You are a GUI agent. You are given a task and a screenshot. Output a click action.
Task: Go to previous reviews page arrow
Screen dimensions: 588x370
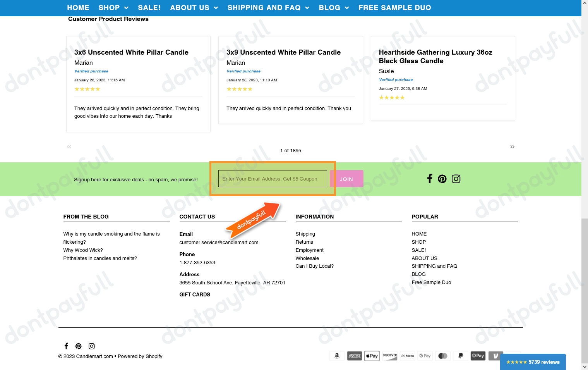(69, 146)
